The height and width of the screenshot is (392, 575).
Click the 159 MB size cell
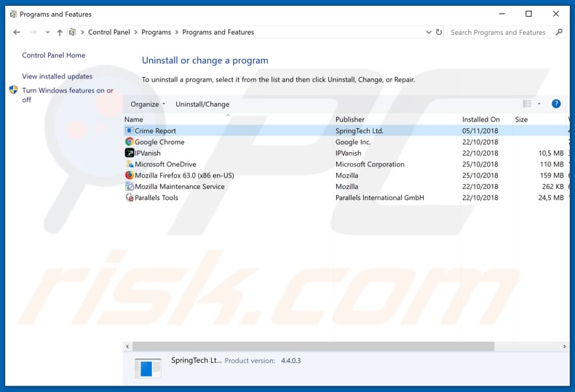(x=552, y=175)
